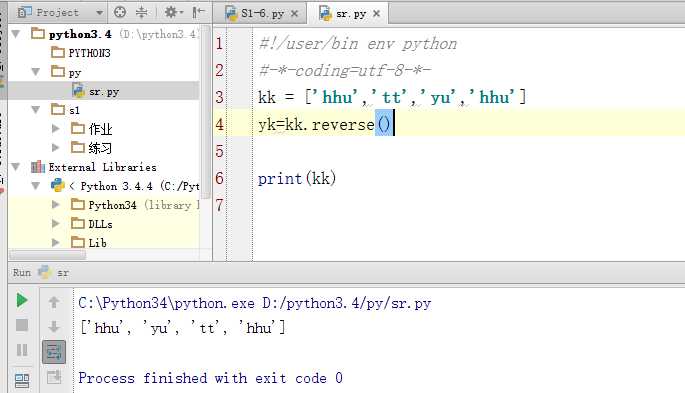Expand the Python34 library folder

click(x=55, y=204)
